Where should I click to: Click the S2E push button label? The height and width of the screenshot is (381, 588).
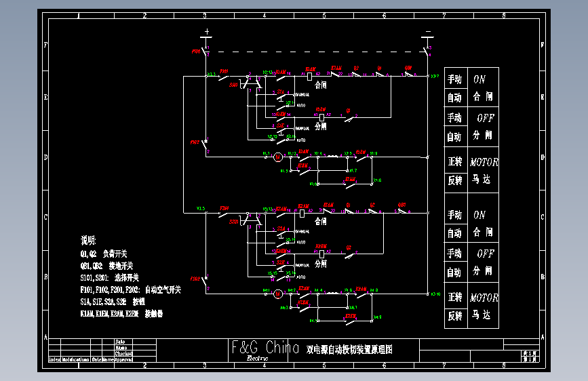(281, 263)
